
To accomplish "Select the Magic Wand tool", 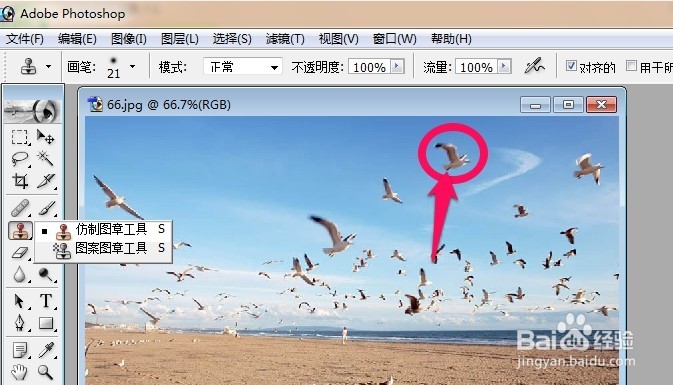I will point(45,159).
